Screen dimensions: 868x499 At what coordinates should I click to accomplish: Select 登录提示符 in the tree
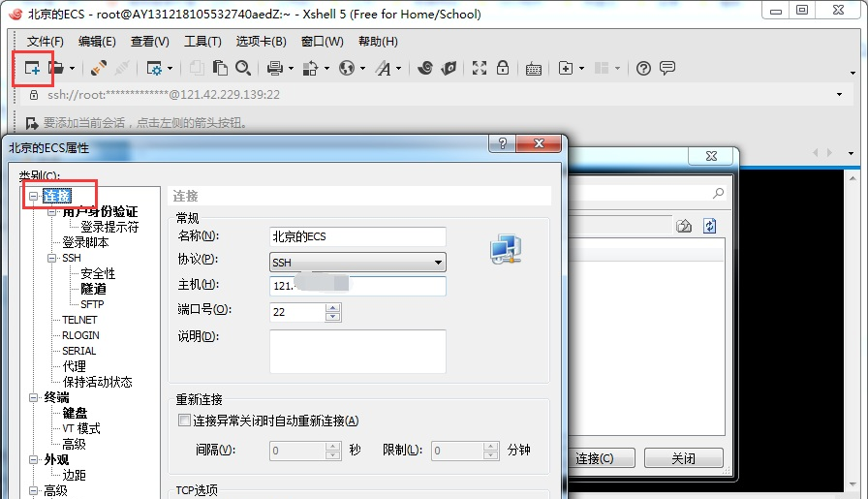click(109, 227)
